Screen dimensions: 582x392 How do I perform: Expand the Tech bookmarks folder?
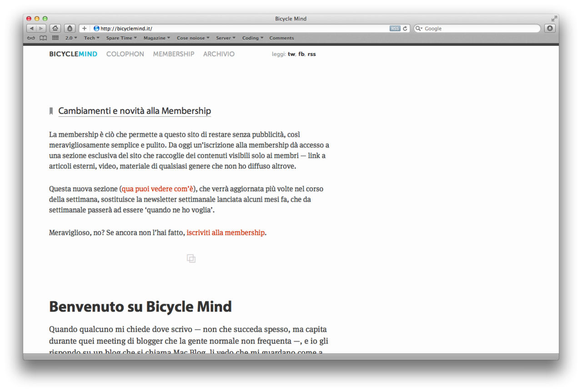91,38
